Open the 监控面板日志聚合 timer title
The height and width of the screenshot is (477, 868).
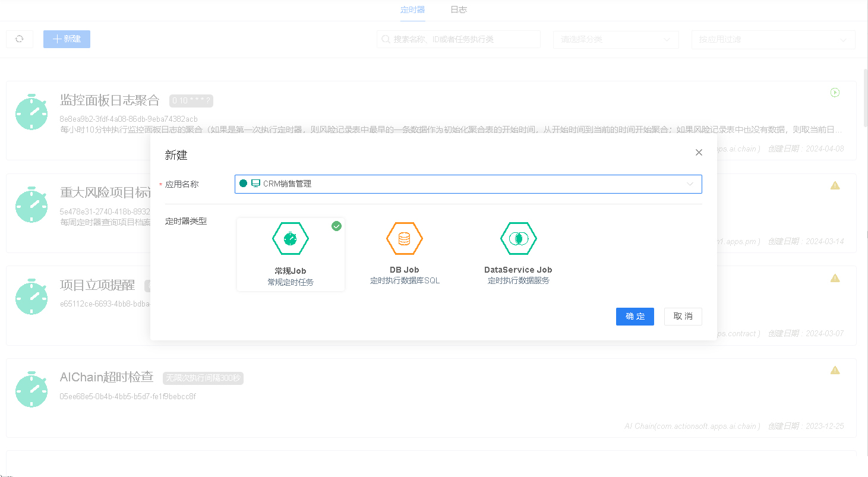tap(110, 100)
